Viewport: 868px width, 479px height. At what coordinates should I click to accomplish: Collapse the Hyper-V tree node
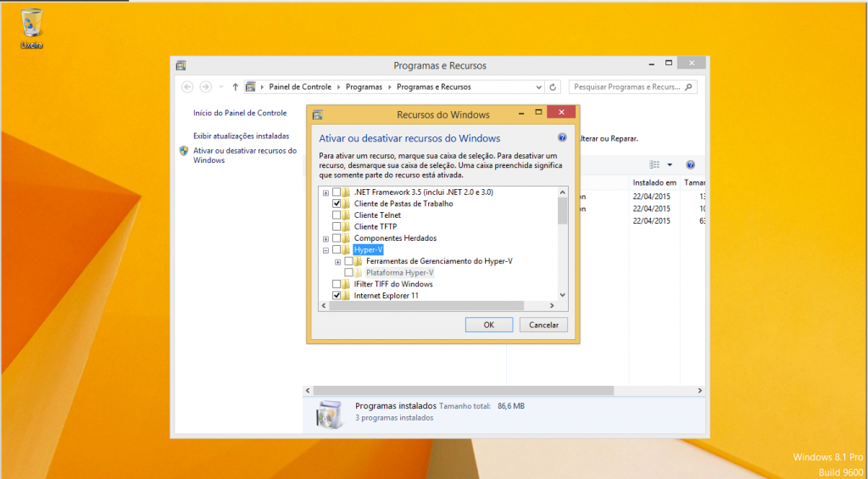(x=326, y=250)
